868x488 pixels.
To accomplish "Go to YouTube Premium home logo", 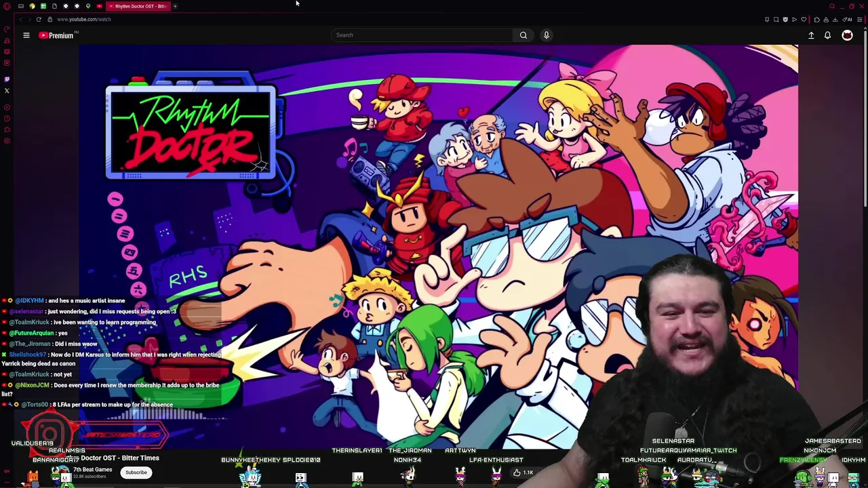I will (x=56, y=35).
